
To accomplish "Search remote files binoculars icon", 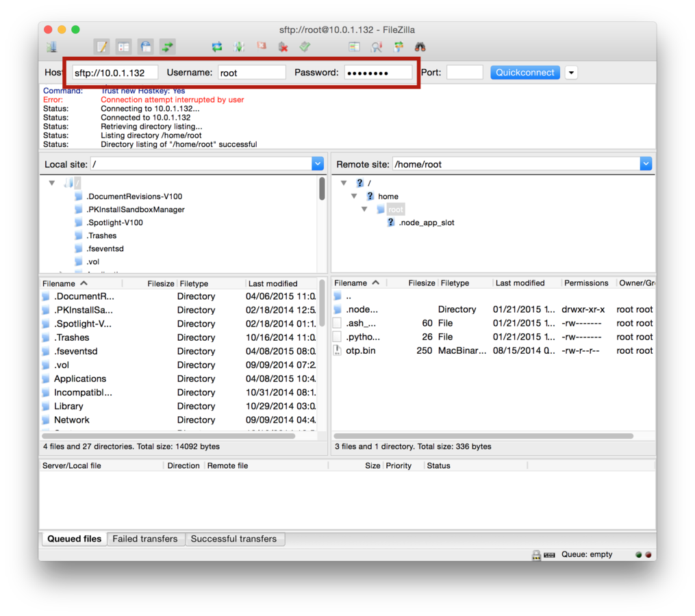I will (420, 47).
